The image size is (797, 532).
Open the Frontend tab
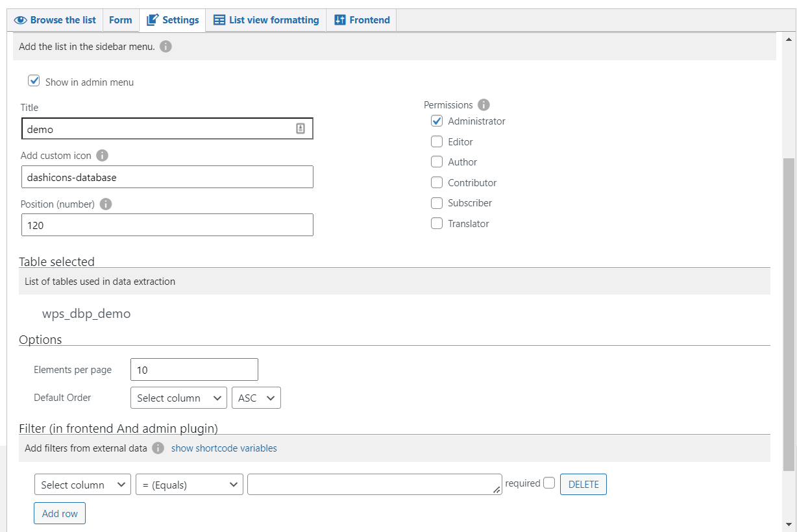(x=362, y=20)
